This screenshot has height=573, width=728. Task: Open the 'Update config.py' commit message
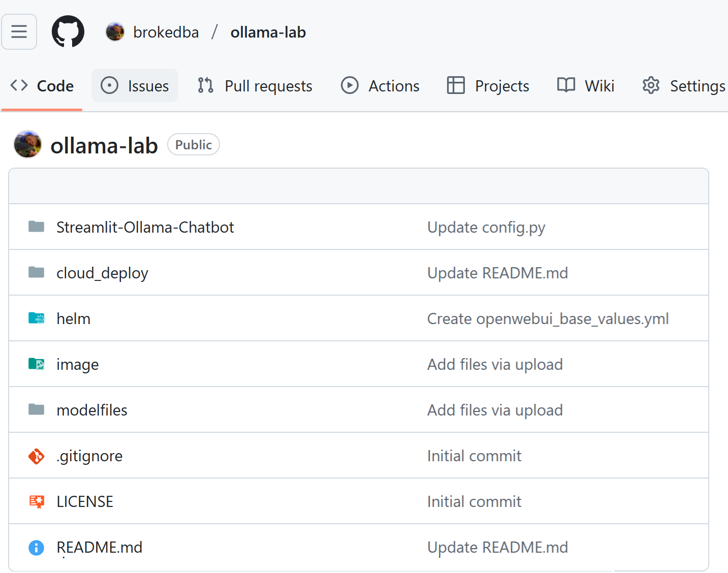click(486, 228)
